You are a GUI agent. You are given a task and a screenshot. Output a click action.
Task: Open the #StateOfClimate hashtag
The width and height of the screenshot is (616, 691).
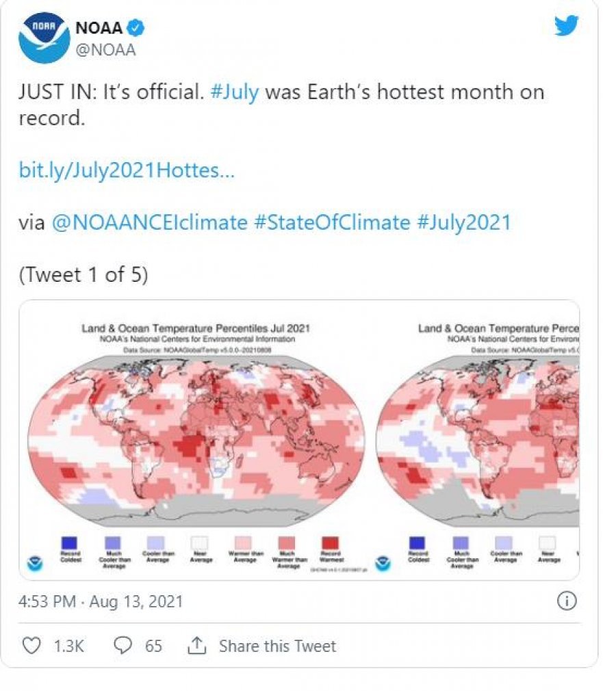pyautogui.click(x=333, y=222)
